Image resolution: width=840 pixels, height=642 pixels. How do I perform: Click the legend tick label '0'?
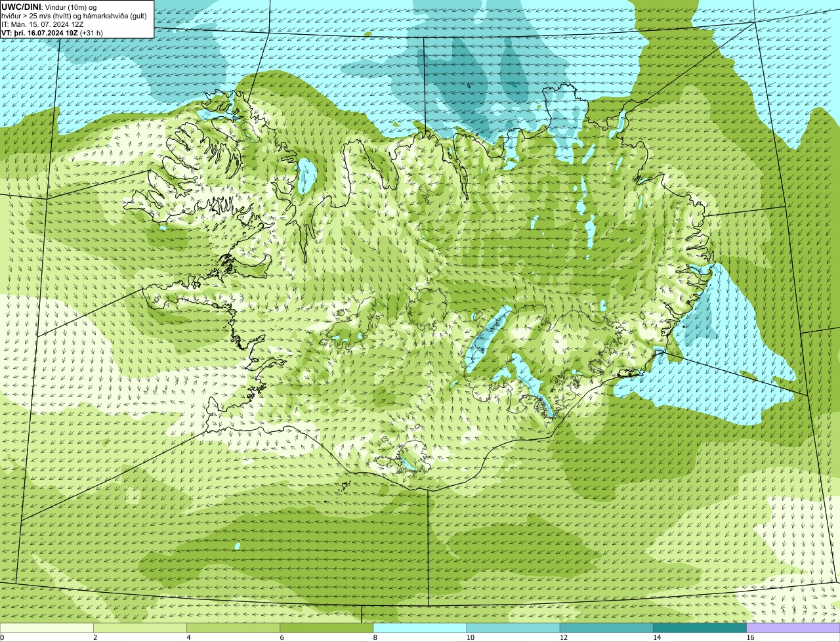coord(3,637)
